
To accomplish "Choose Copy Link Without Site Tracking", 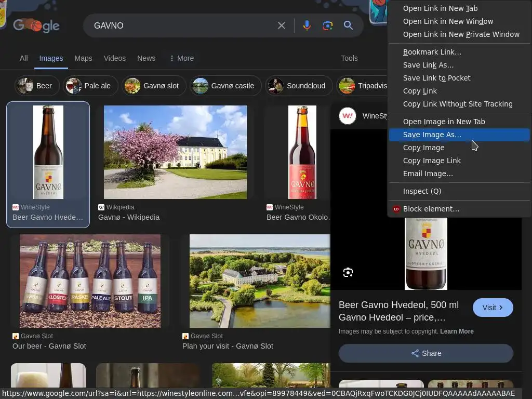I will [x=459, y=104].
